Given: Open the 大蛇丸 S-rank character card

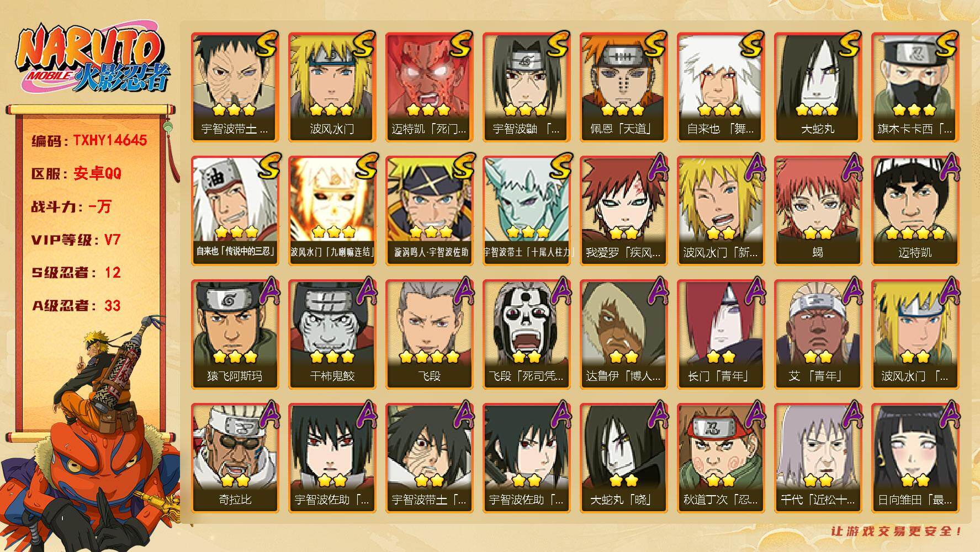Looking at the screenshot, I should (818, 87).
